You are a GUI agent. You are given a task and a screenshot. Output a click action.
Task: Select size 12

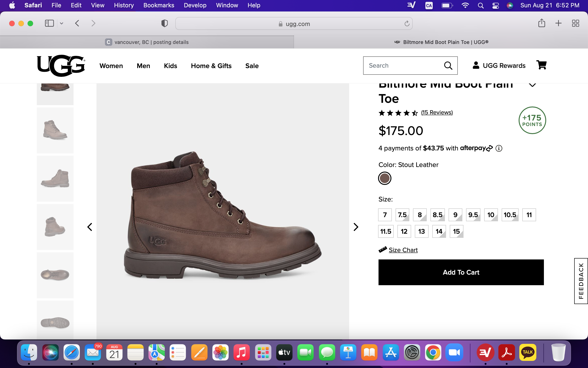(404, 231)
